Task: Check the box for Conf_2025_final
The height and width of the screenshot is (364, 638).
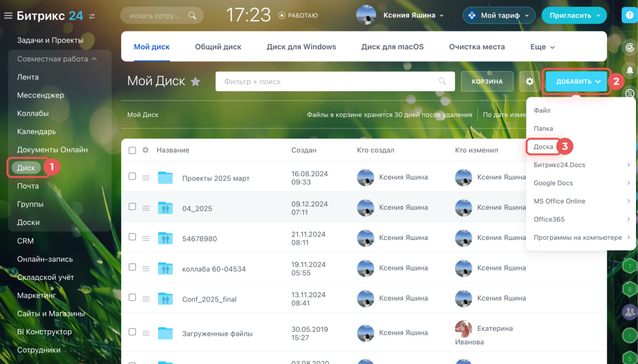Action: pyautogui.click(x=132, y=297)
